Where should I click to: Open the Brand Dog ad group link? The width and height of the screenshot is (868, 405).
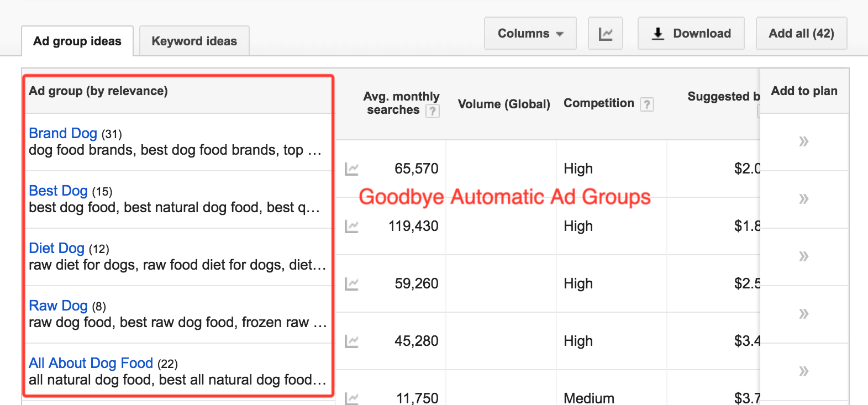63,134
